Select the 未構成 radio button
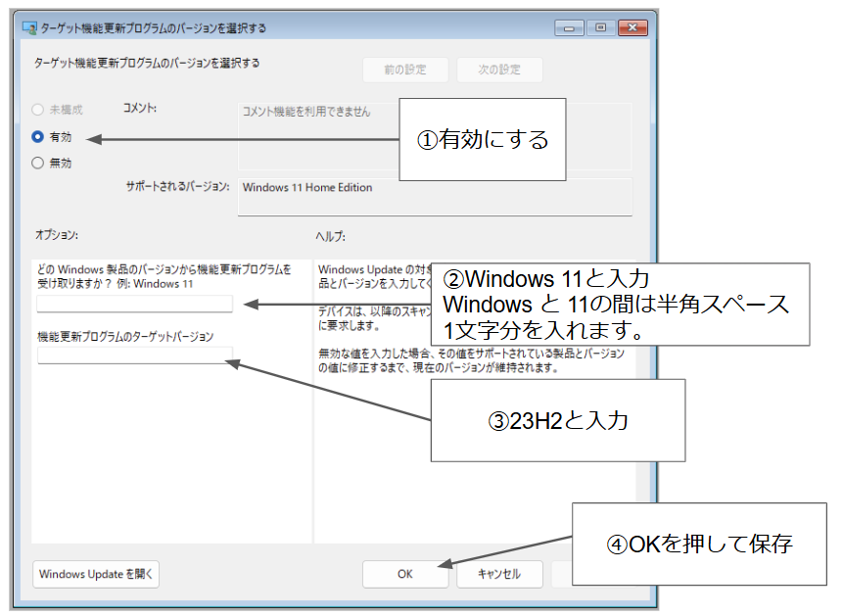The width and height of the screenshot is (843, 616). 37,110
